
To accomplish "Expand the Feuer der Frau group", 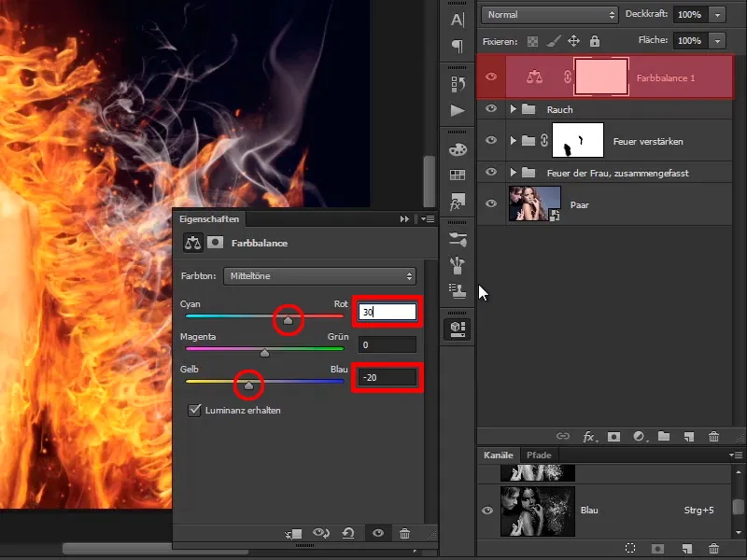I will click(513, 173).
